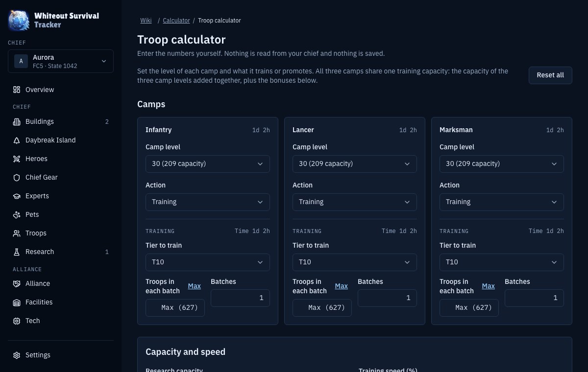Image resolution: width=588 pixels, height=372 pixels.
Task: Click the Marksman Max link
Action: (x=489, y=286)
